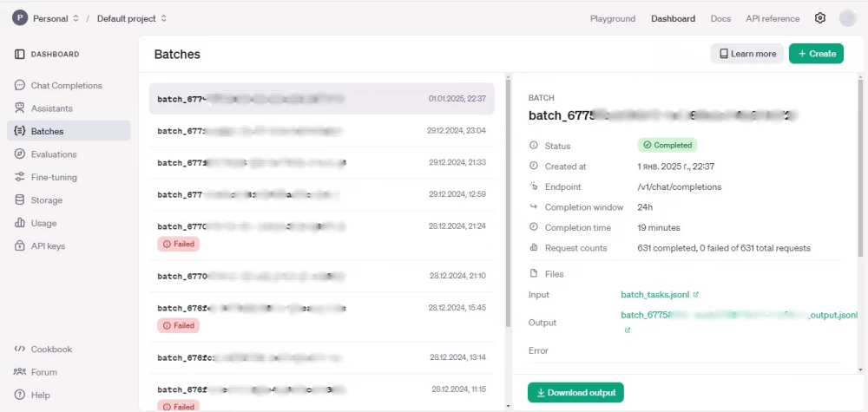Image resolution: width=868 pixels, height=412 pixels.
Task: Select the batch dated 01.01.2025, 22:37
Action: pyautogui.click(x=322, y=99)
